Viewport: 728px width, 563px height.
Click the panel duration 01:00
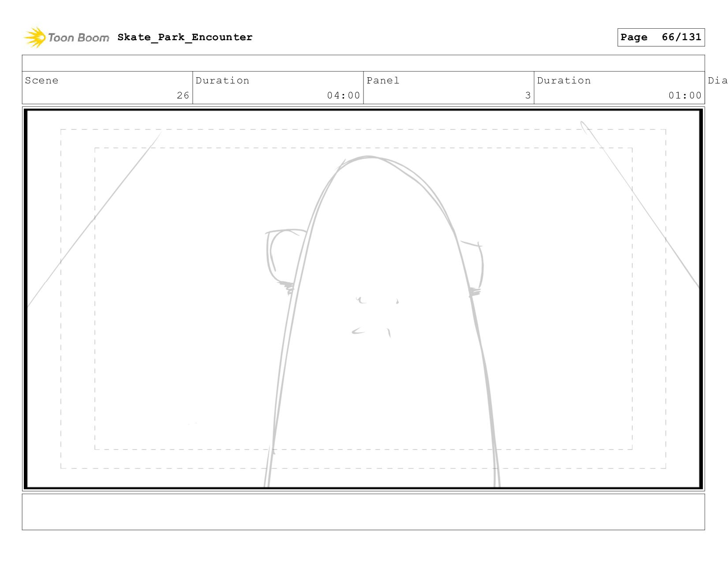click(685, 95)
